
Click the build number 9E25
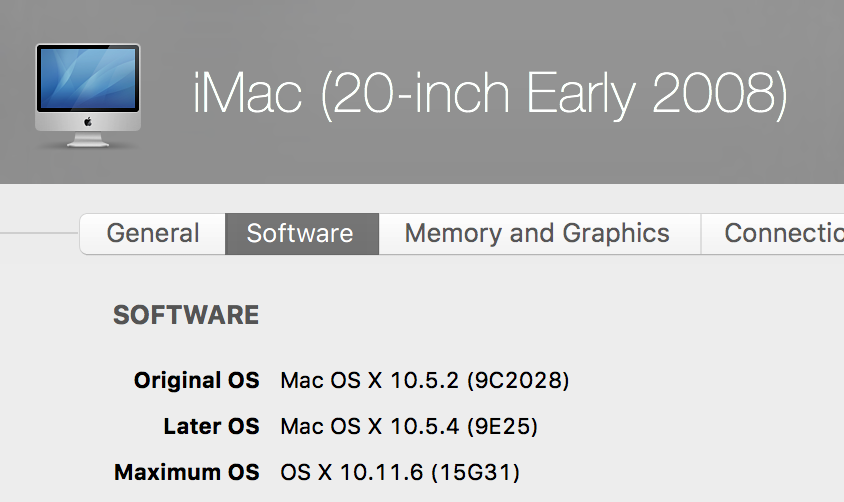503,427
